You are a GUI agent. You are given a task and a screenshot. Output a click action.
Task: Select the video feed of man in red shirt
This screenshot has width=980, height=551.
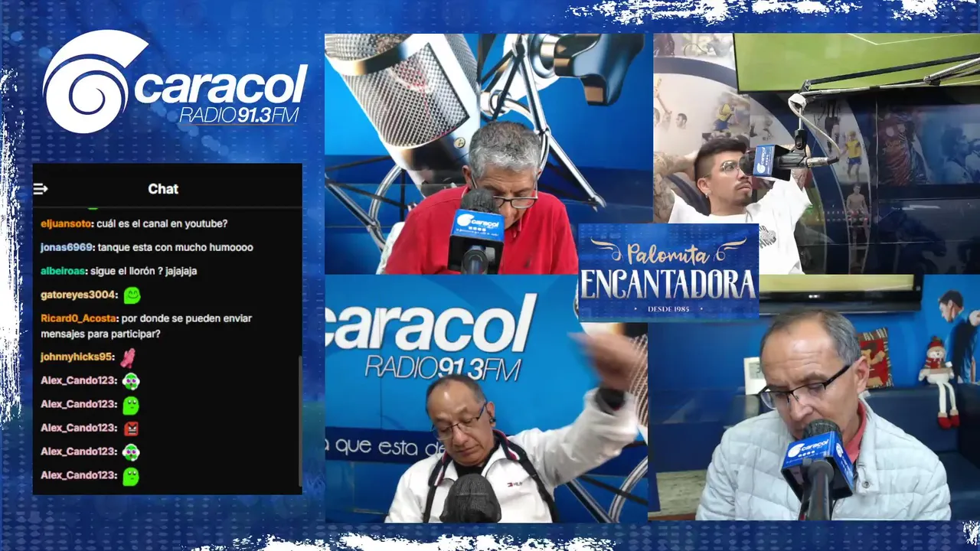451,153
